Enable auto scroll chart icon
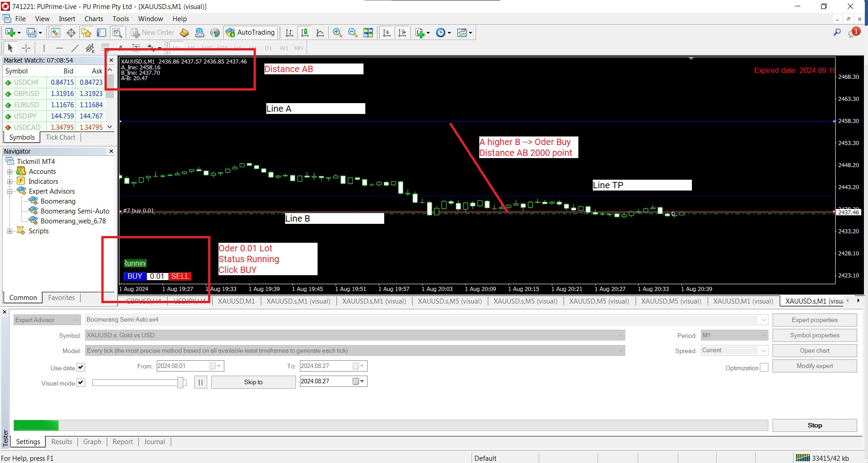868x463 pixels. 386,32
